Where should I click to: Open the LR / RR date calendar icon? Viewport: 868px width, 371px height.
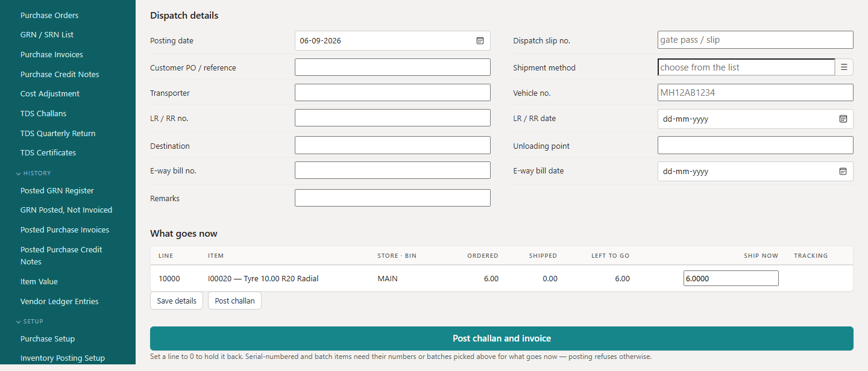843,119
